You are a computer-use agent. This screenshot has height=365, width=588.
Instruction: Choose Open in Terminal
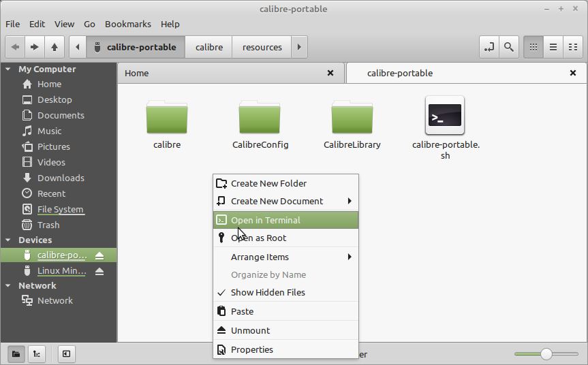285,221
